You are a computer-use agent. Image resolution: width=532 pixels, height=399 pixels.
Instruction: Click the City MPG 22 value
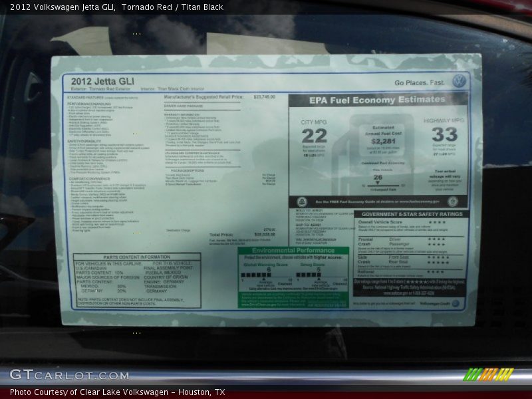tap(315, 136)
